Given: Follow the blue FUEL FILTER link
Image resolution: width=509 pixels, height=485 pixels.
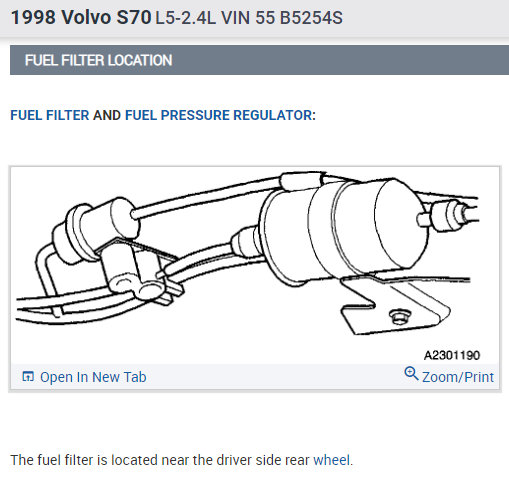Looking at the screenshot, I should [50, 115].
